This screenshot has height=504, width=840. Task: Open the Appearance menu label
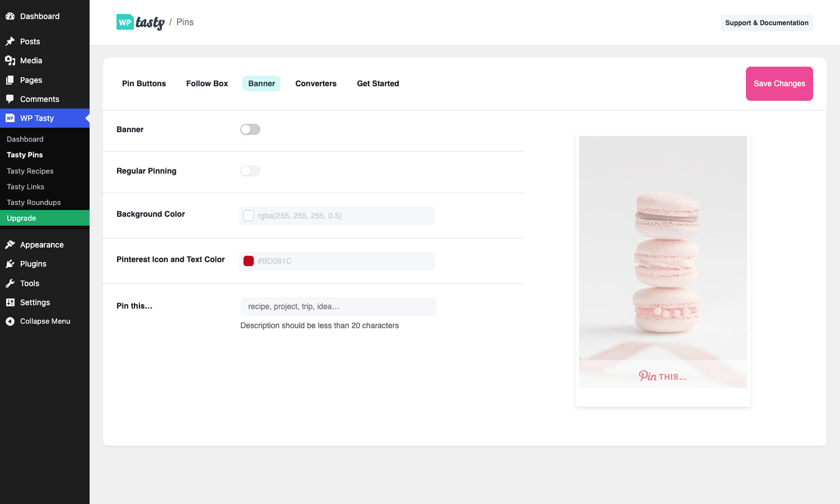point(42,245)
